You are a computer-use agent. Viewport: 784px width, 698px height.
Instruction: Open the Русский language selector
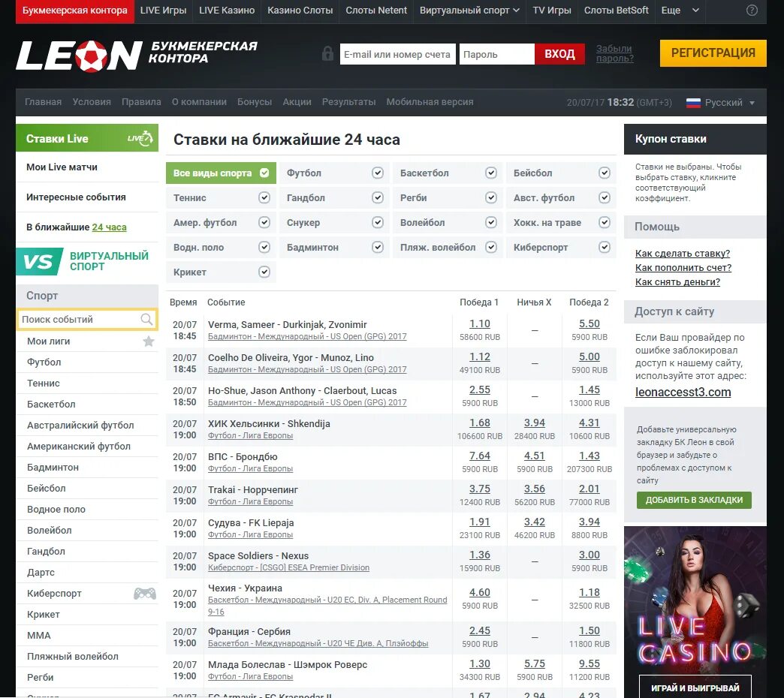(x=720, y=102)
